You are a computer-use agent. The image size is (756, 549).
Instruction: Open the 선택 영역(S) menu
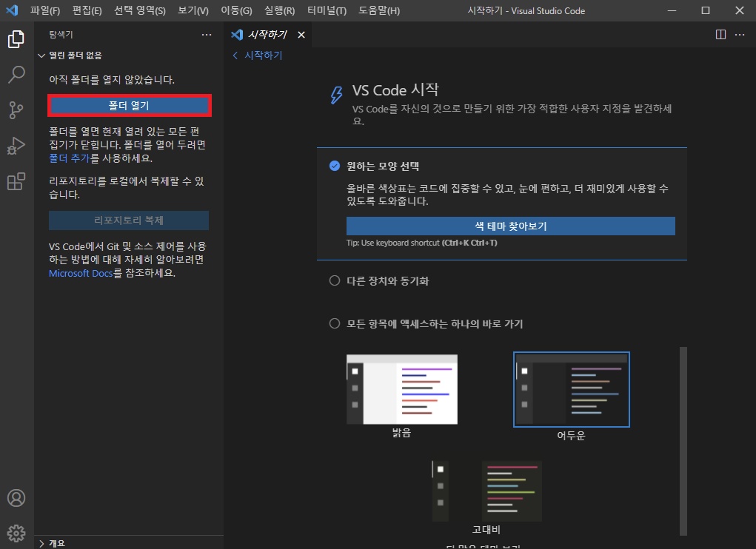140,10
